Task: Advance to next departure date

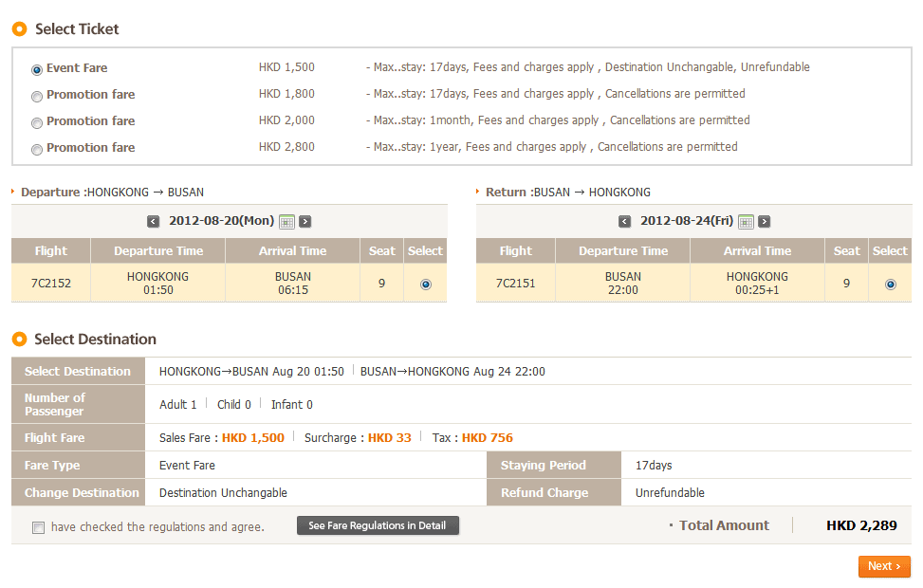Action: [305, 222]
